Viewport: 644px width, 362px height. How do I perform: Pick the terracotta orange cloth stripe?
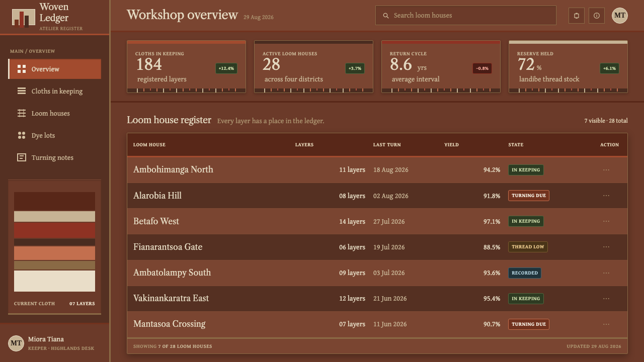coord(54,253)
